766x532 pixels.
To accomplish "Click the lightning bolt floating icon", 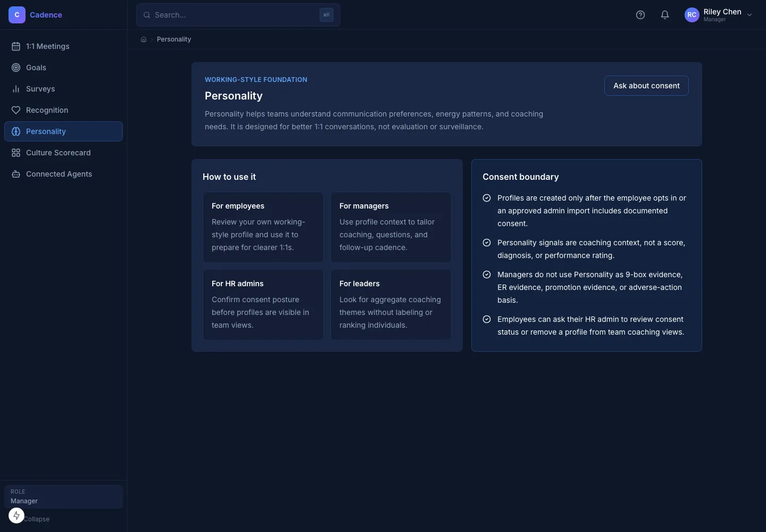I will pyautogui.click(x=16, y=516).
